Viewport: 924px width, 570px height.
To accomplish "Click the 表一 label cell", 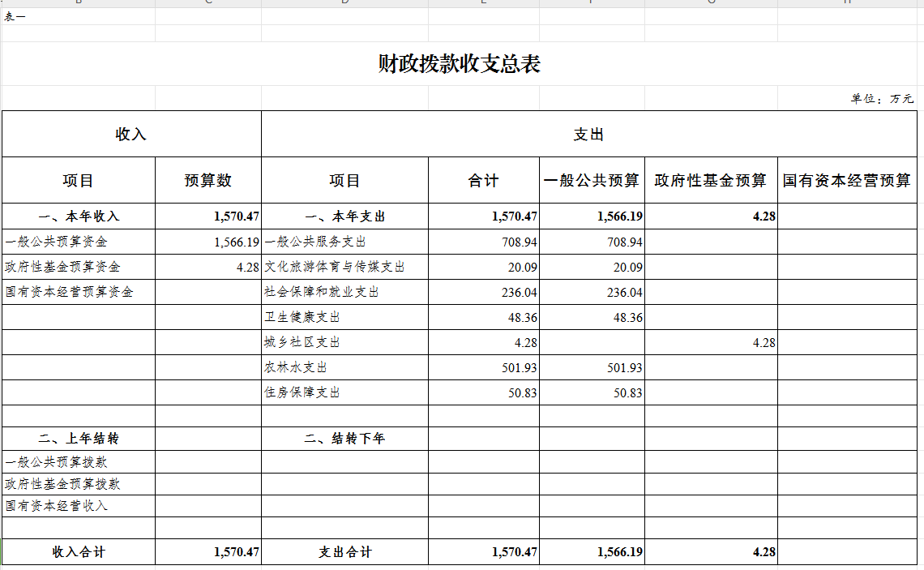I will pyautogui.click(x=79, y=16).
